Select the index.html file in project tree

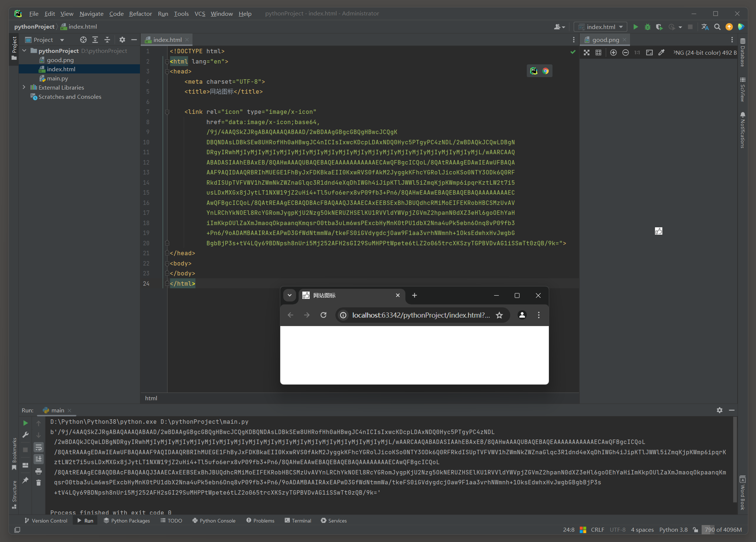click(x=61, y=69)
